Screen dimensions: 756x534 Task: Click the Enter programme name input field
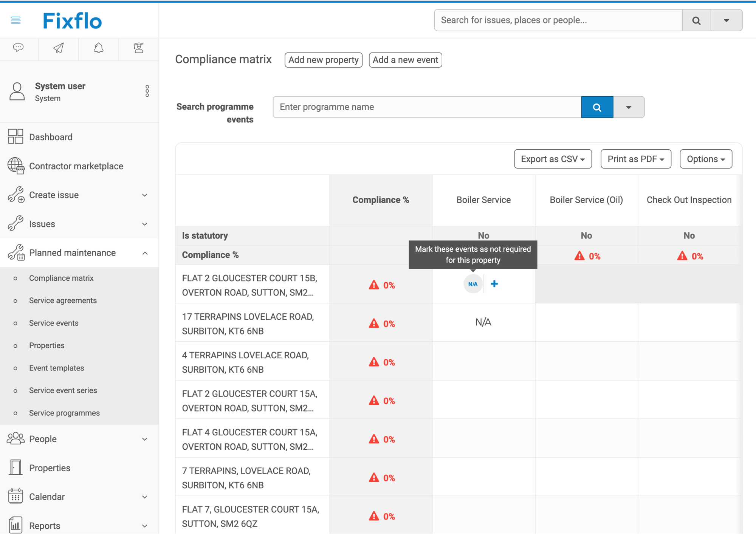[427, 107]
